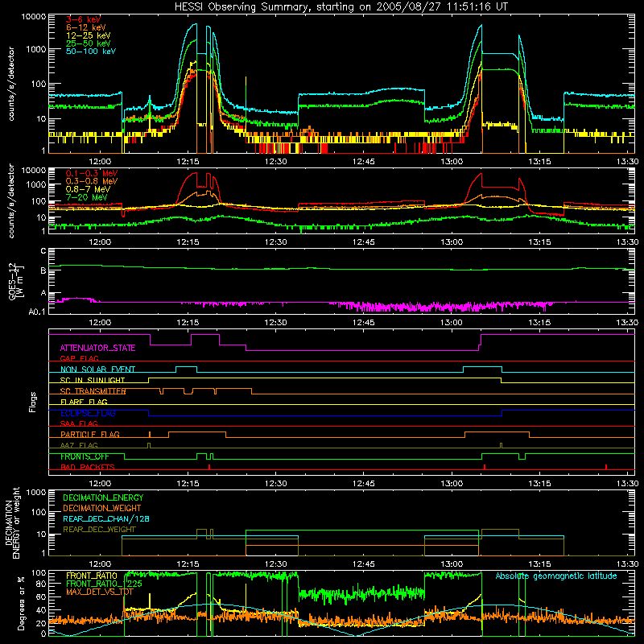Select the SC_TRANSMITTER flag label

pyautogui.click(x=93, y=391)
